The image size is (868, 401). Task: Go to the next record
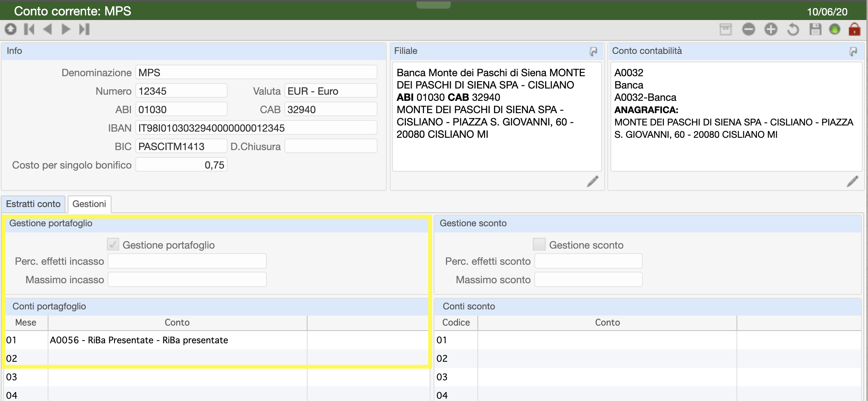click(x=66, y=29)
